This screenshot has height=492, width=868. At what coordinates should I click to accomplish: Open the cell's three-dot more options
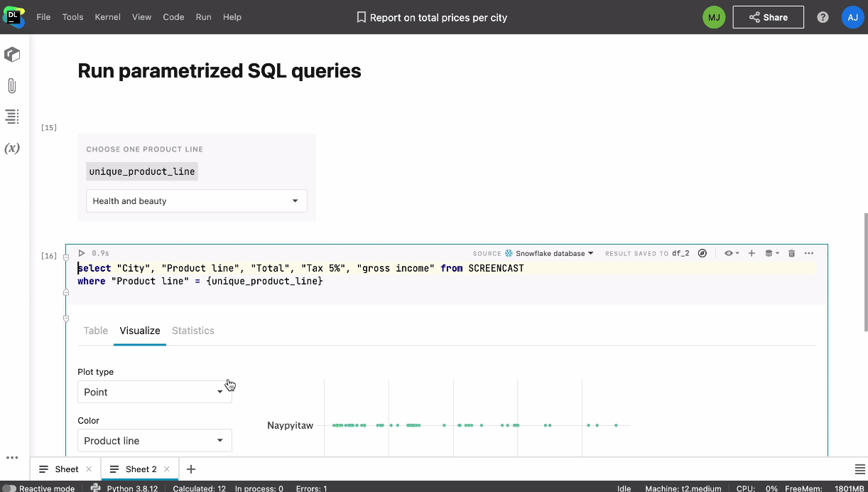coord(809,253)
